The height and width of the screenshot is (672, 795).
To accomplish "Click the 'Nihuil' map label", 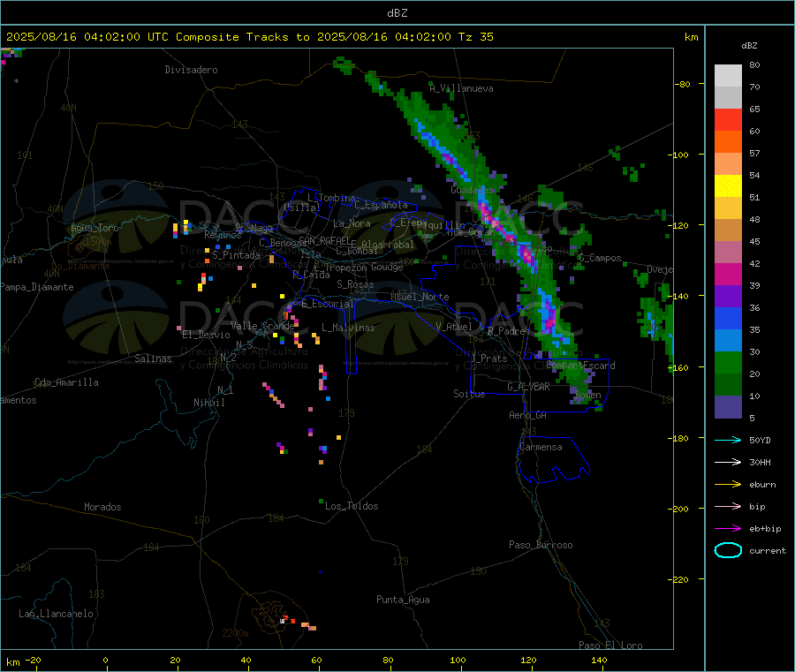I will [x=208, y=403].
